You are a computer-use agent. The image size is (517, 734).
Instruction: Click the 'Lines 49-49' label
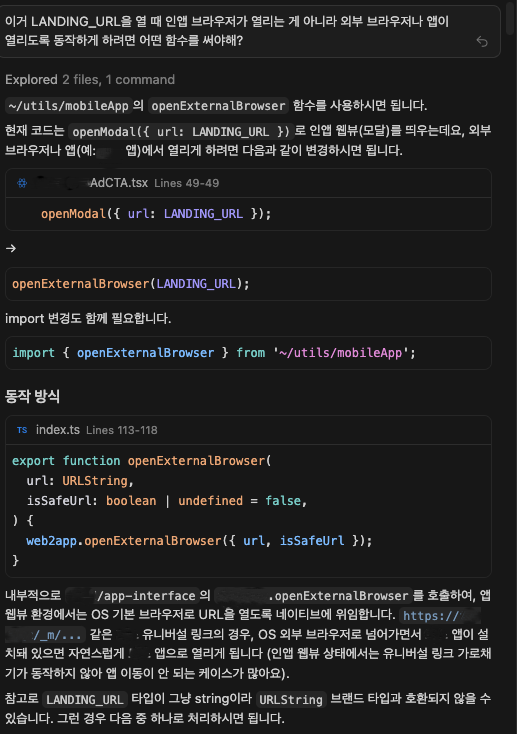click(x=186, y=183)
